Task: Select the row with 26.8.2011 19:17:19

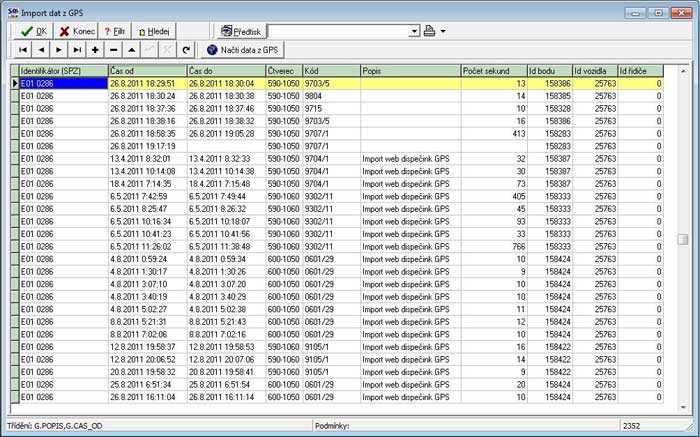Action: (x=341, y=146)
